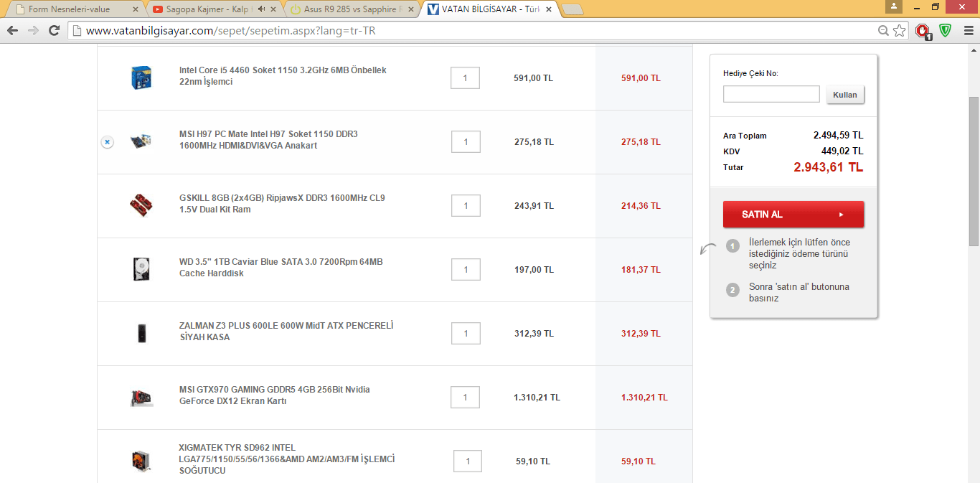Edit quantity for ZALMAN Z3 PLUS case
The image size is (980, 483).
[466, 334]
